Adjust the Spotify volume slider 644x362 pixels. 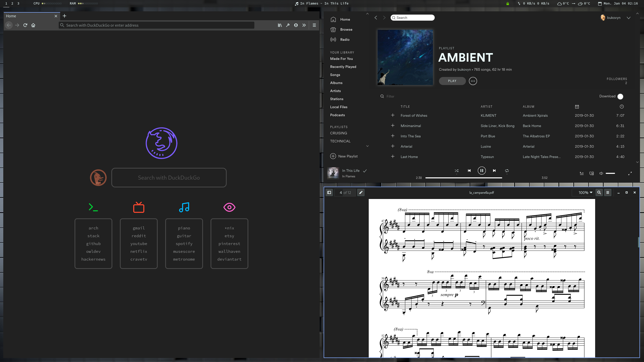click(610, 173)
